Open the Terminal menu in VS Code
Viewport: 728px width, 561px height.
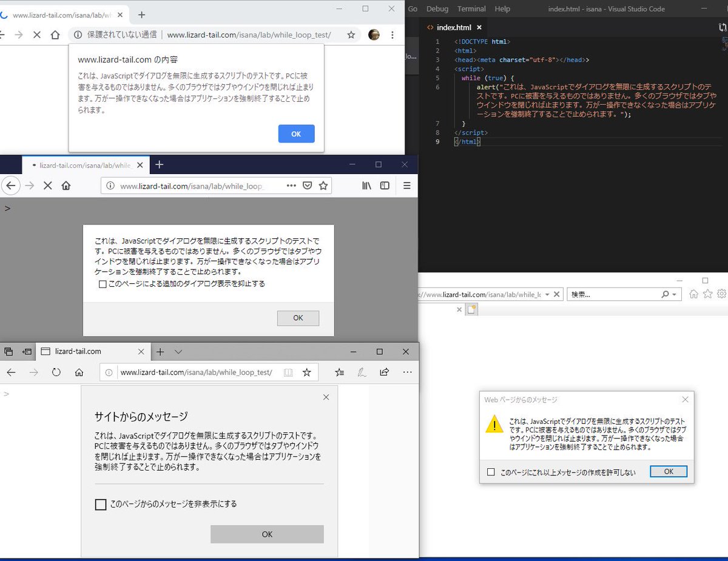471,8
